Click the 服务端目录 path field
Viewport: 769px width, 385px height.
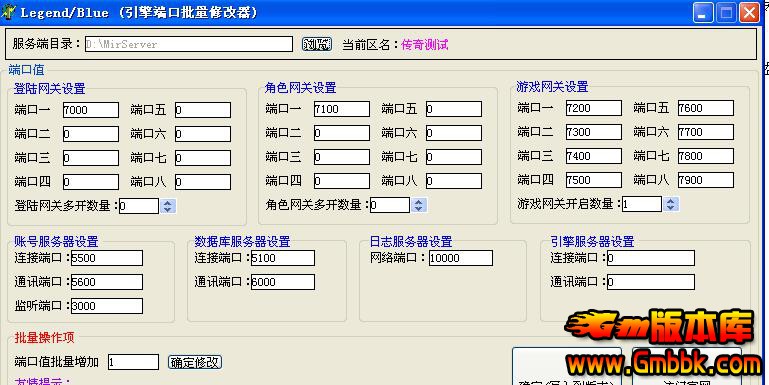coord(189,44)
